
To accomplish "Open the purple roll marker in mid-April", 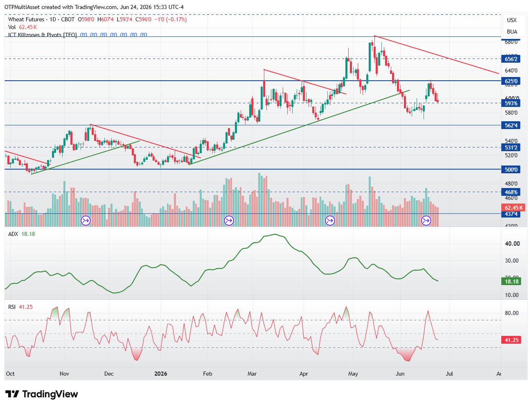I will click(330, 221).
